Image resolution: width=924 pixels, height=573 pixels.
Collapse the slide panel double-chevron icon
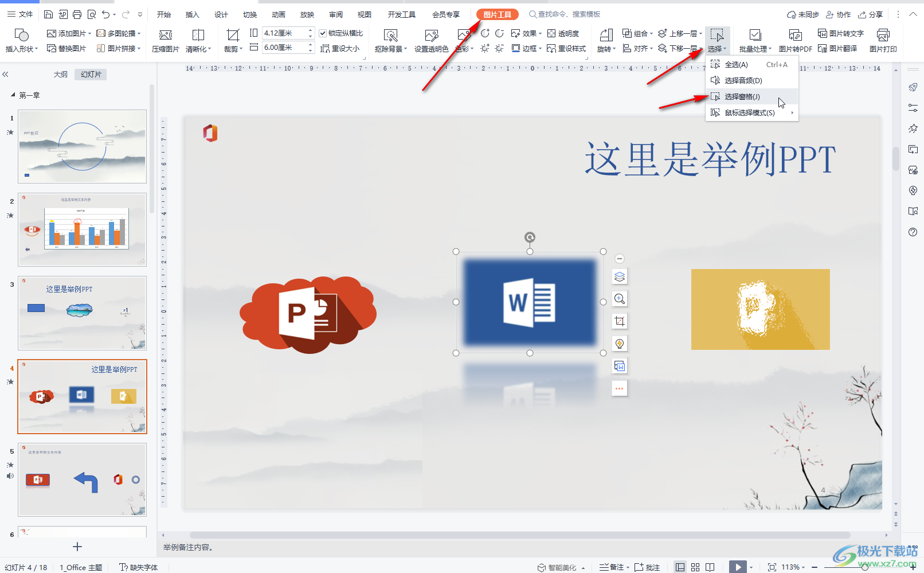pyautogui.click(x=6, y=75)
